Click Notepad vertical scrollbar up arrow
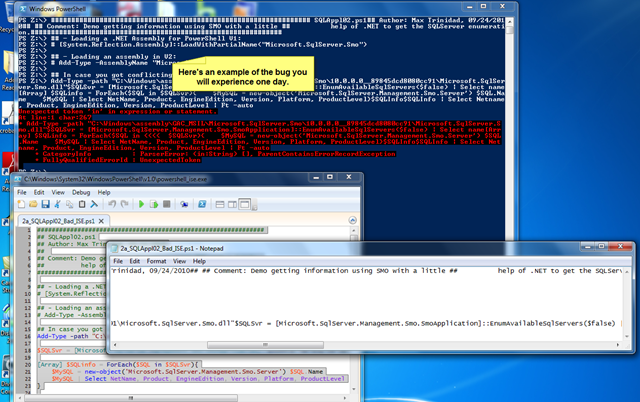Viewport: 640px width, 402px height. tap(627, 271)
